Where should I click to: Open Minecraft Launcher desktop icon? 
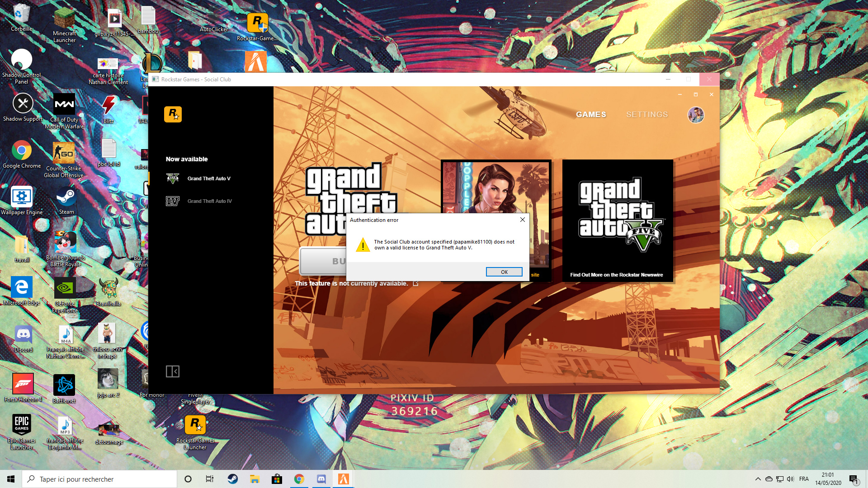[x=64, y=25]
